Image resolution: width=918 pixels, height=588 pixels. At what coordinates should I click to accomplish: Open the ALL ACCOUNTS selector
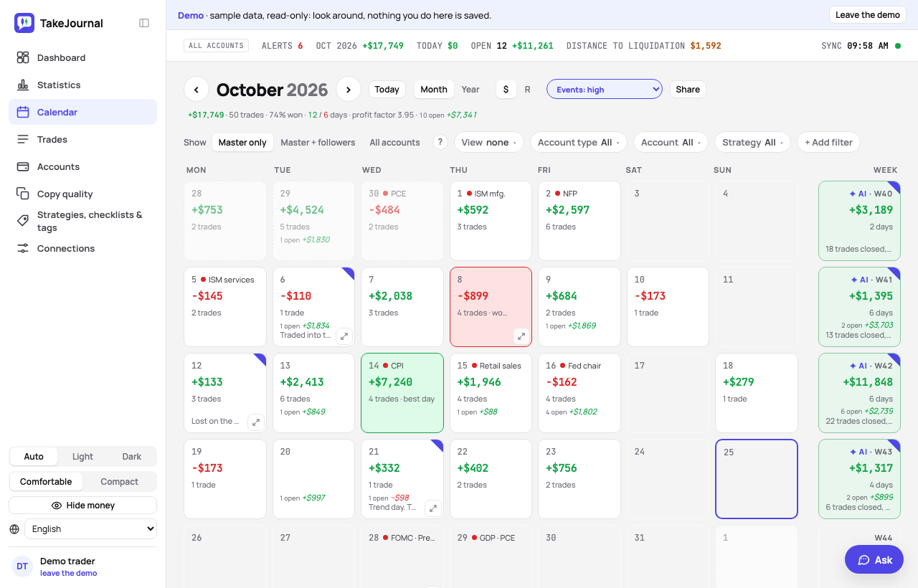click(217, 45)
